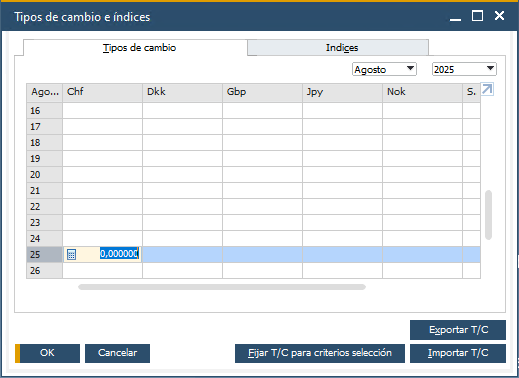Click the Nok cell for day 18
Image resolution: width=519 pixels, height=378 pixels.
coord(422,143)
